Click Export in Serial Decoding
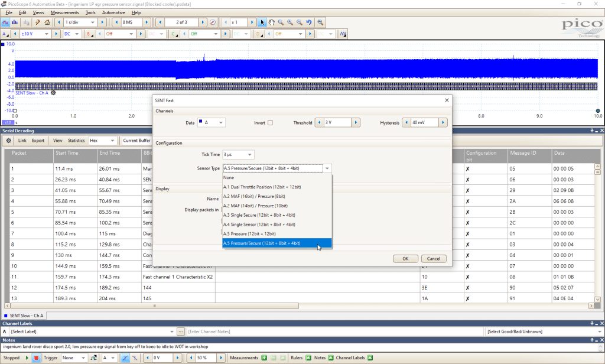This screenshot has width=605, height=364. click(38, 141)
